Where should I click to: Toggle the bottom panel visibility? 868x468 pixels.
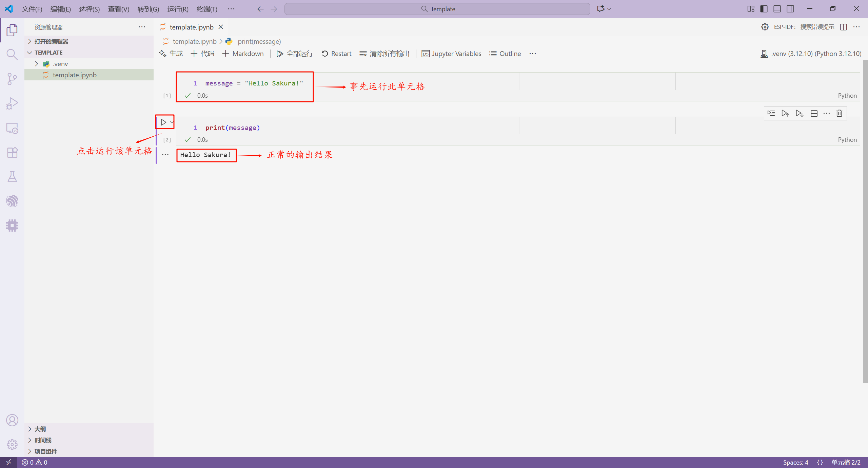(777, 9)
